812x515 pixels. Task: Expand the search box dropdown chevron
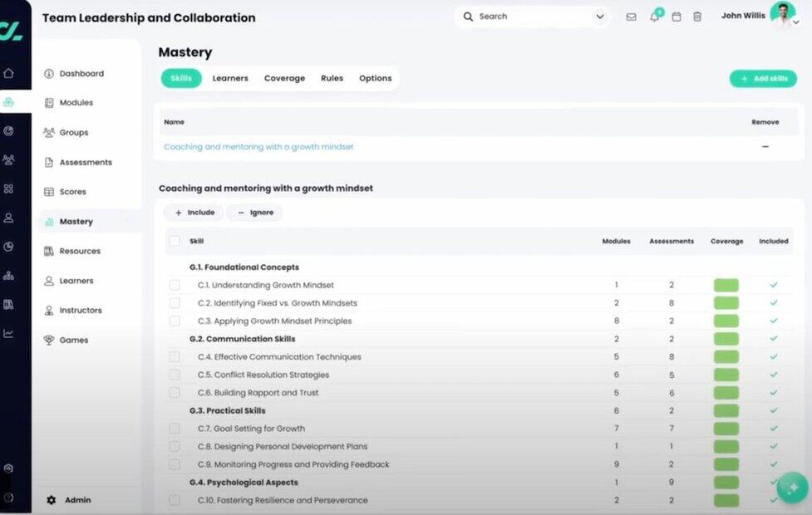600,17
